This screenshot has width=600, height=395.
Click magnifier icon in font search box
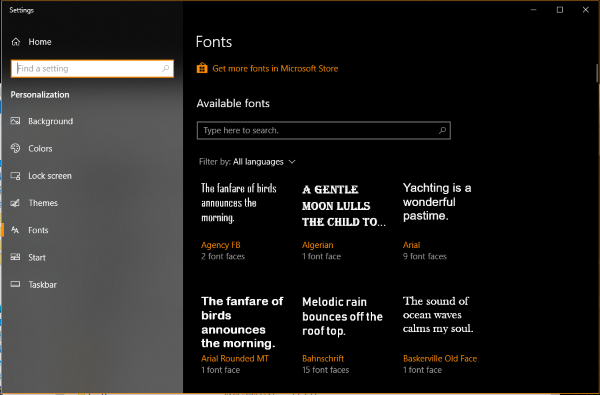[x=442, y=131]
